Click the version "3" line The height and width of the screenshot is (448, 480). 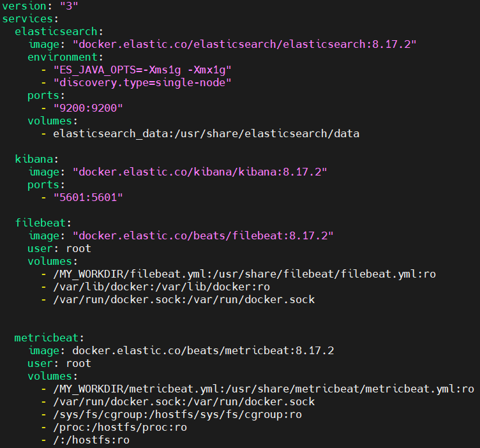[x=40, y=6]
